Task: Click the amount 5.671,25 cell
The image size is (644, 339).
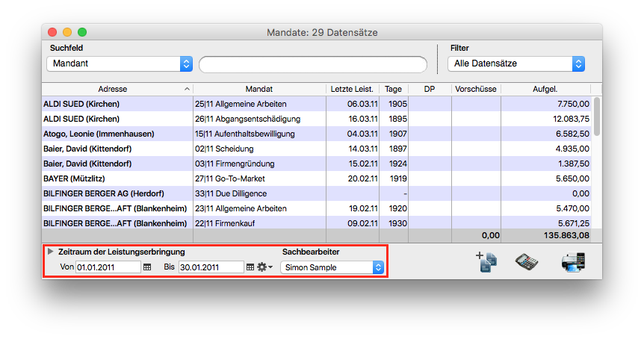Action: [573, 223]
